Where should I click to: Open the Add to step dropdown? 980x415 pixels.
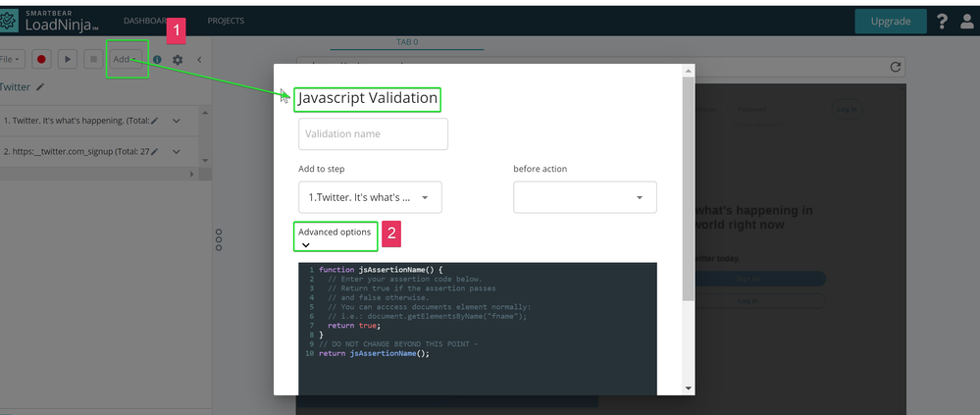click(372, 197)
